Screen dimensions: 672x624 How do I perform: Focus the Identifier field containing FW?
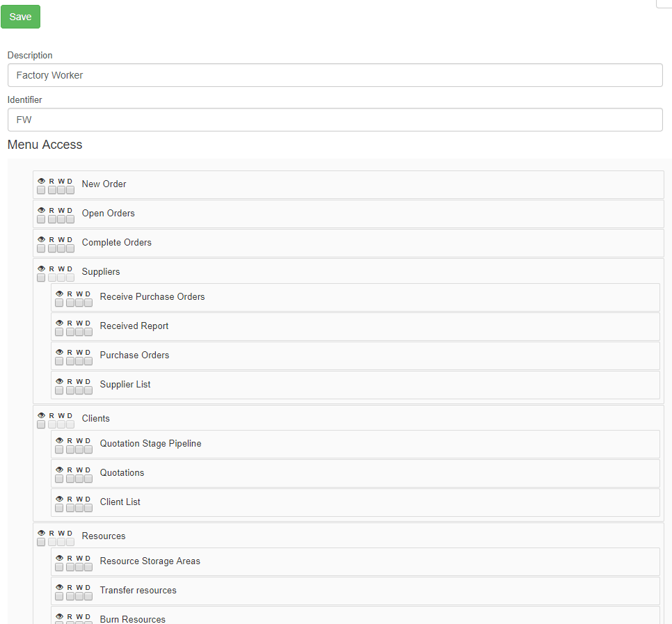tap(335, 120)
